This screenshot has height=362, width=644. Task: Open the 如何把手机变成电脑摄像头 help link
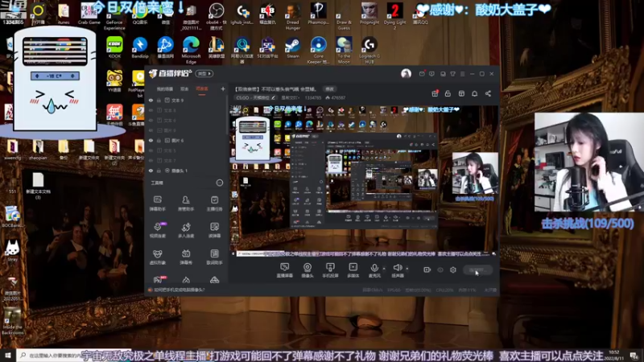click(x=179, y=290)
